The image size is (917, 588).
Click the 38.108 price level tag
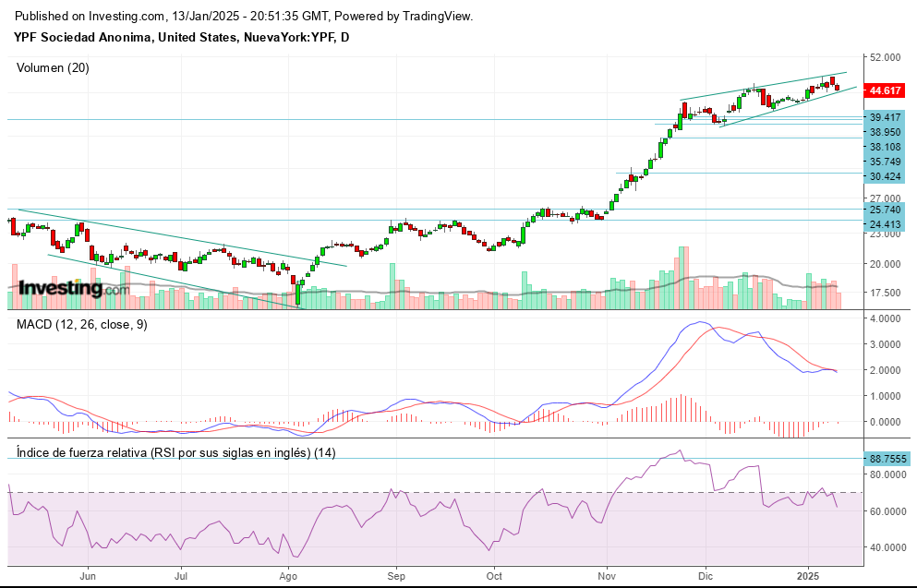click(x=885, y=148)
